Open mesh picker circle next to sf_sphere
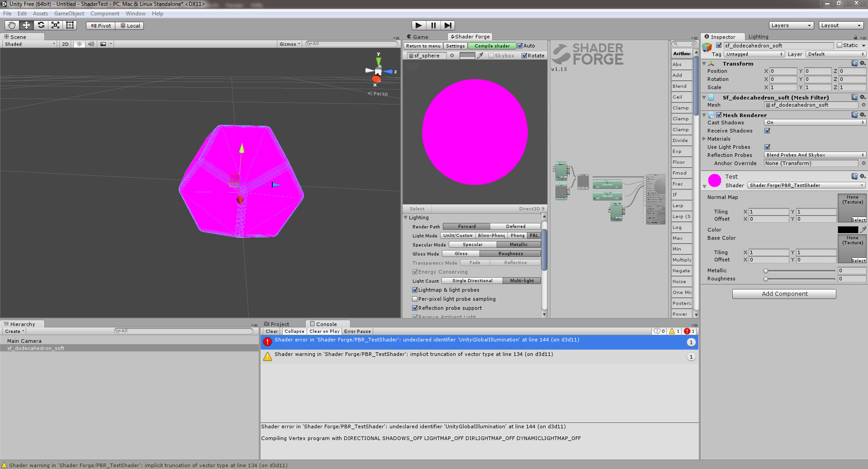The image size is (868, 469). tap(452, 56)
